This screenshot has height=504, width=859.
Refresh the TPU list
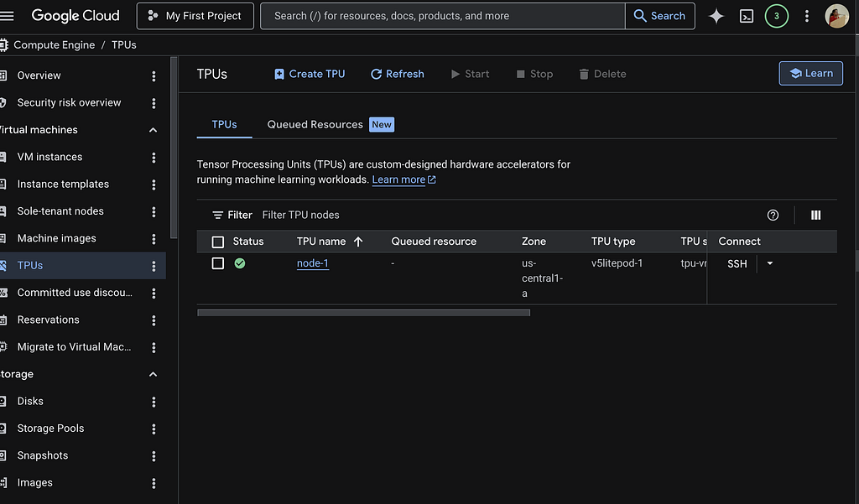[x=397, y=74]
